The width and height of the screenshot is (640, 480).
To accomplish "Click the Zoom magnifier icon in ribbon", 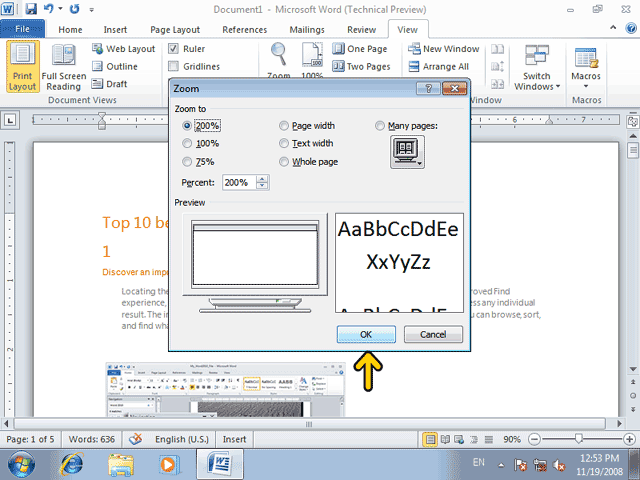I will point(279,54).
